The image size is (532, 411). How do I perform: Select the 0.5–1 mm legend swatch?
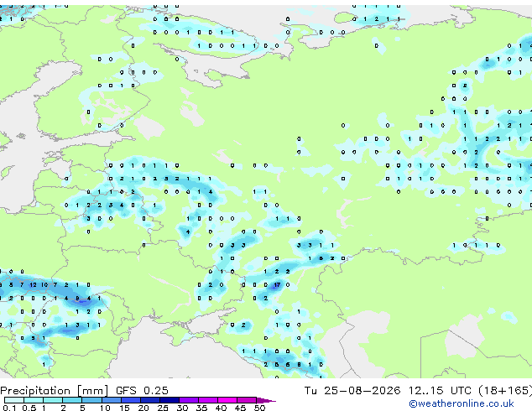coord(34,400)
